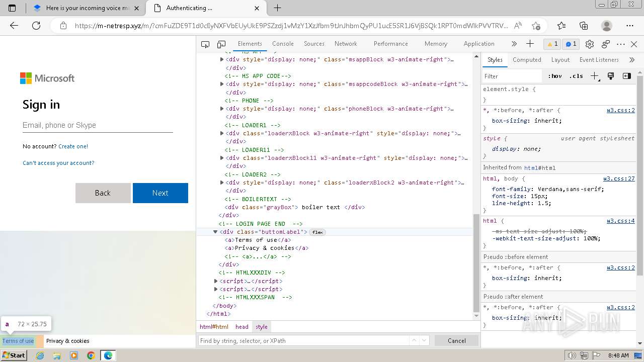Follow the Create one! link
Screen dimensions: 644x362
73,146
